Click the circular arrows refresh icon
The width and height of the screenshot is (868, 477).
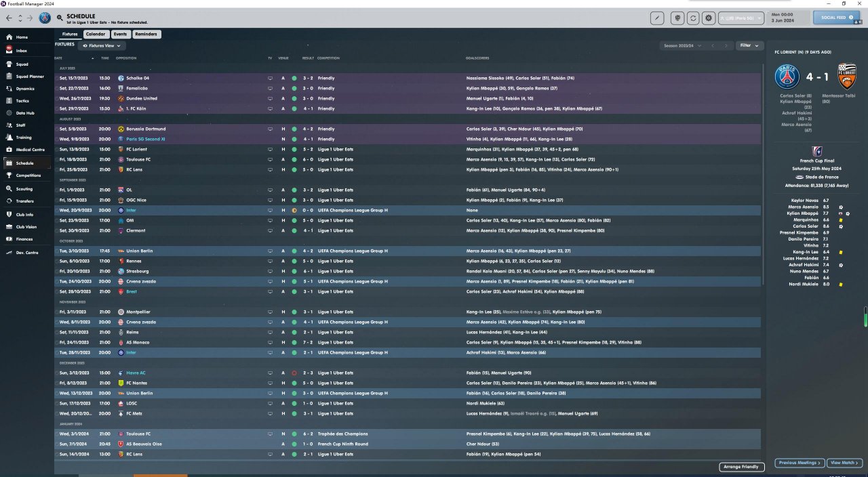click(693, 18)
